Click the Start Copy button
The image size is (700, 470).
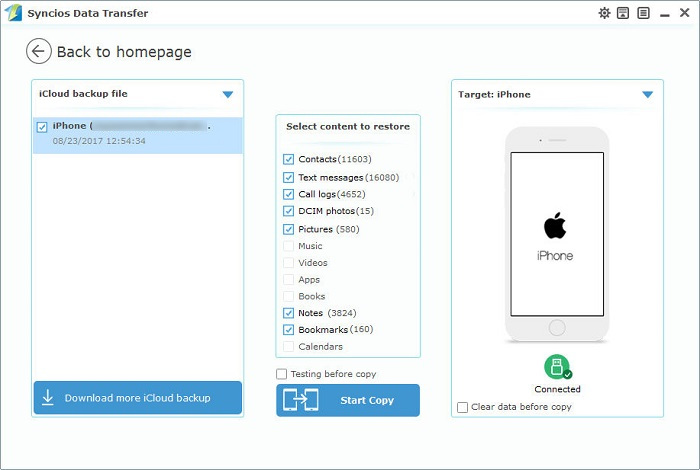348,400
